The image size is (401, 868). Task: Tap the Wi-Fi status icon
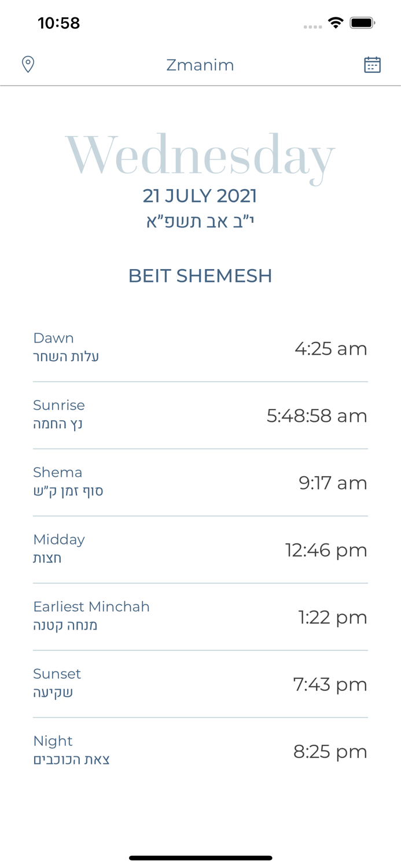coord(336,23)
